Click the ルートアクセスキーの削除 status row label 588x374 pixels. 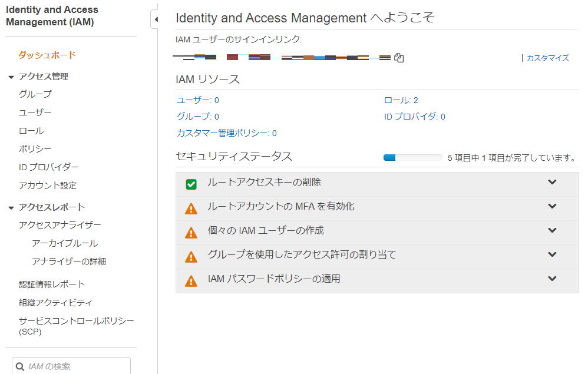(x=264, y=182)
